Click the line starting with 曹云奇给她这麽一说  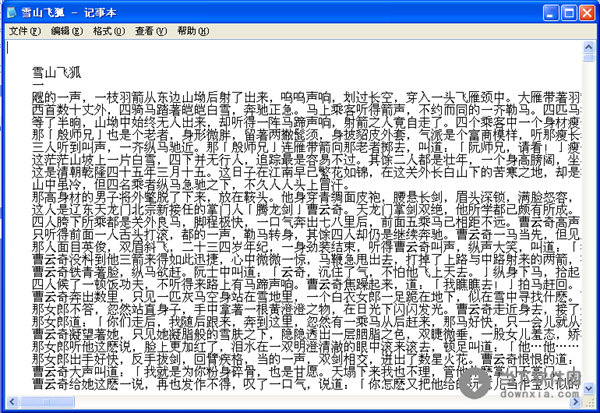306,384
